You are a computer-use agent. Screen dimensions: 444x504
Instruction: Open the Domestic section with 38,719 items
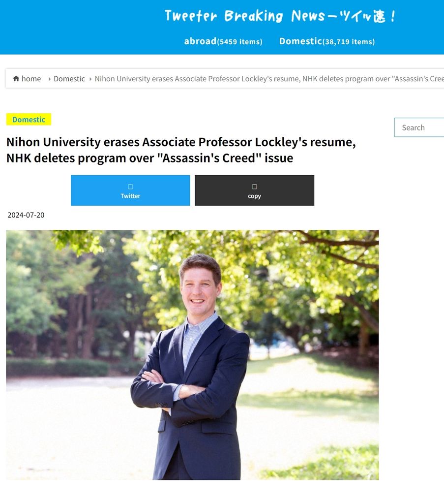click(327, 41)
